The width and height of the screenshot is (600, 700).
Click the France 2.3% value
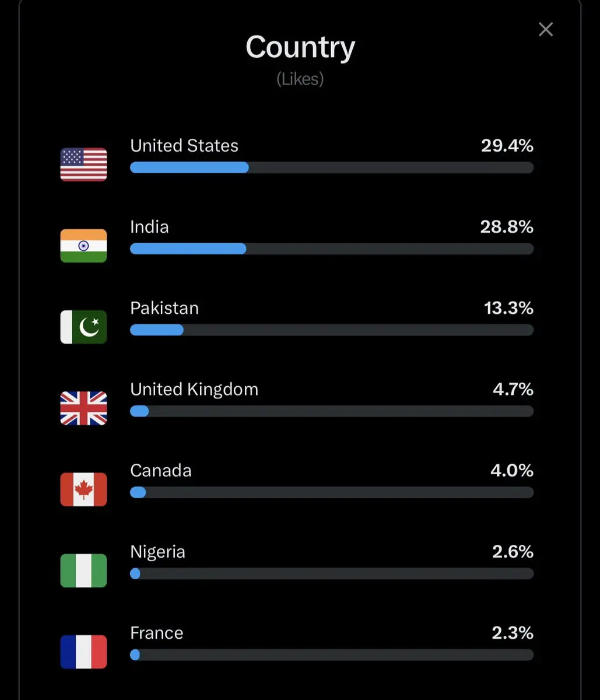513,632
